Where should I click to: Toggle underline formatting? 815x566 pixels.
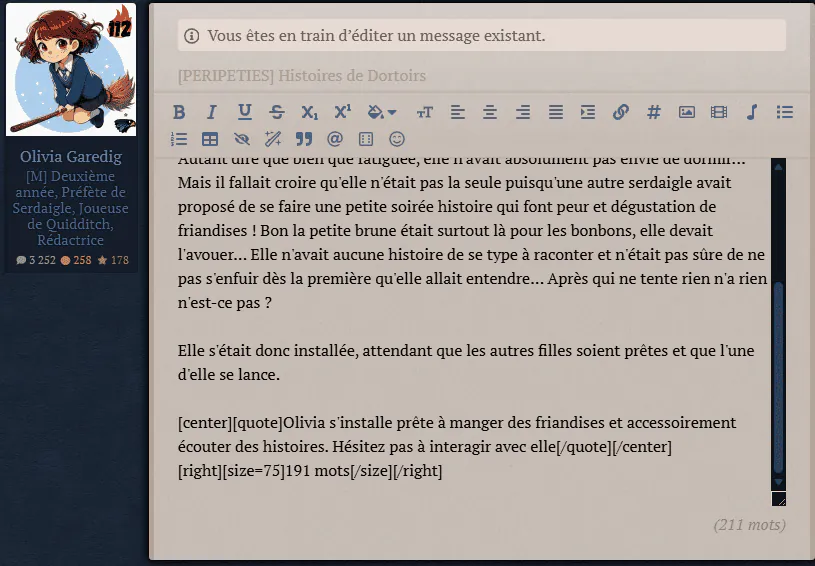[244, 112]
